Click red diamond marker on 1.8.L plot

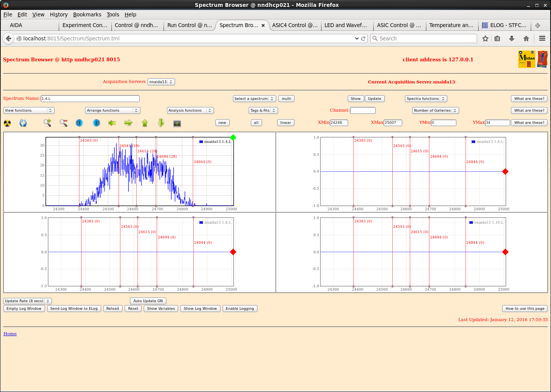pos(233,252)
